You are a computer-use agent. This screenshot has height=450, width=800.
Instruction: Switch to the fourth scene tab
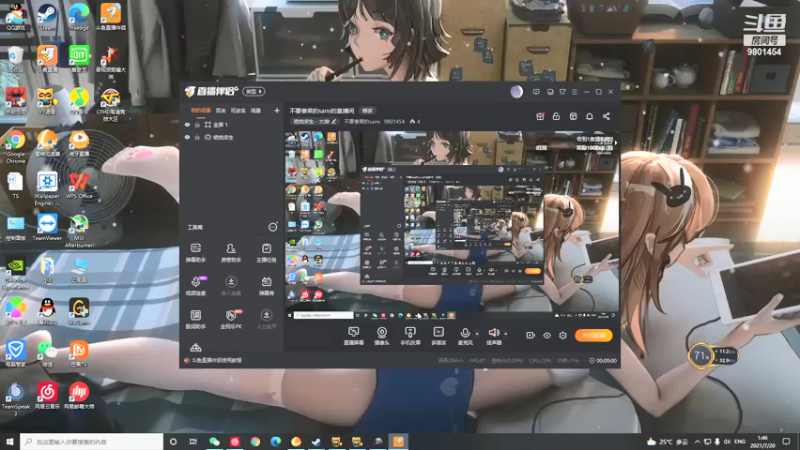pyautogui.click(x=256, y=110)
